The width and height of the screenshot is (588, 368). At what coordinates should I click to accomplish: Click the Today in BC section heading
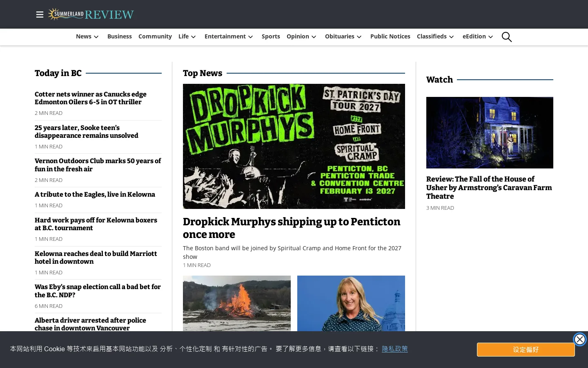pyautogui.click(x=58, y=73)
